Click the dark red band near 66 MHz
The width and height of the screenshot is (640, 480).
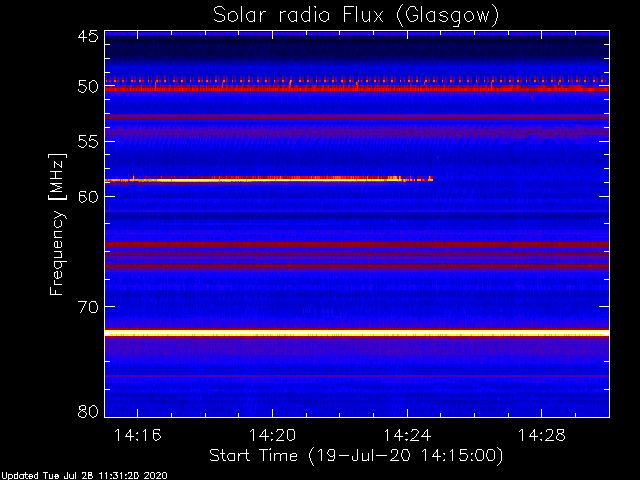[x=357, y=266]
